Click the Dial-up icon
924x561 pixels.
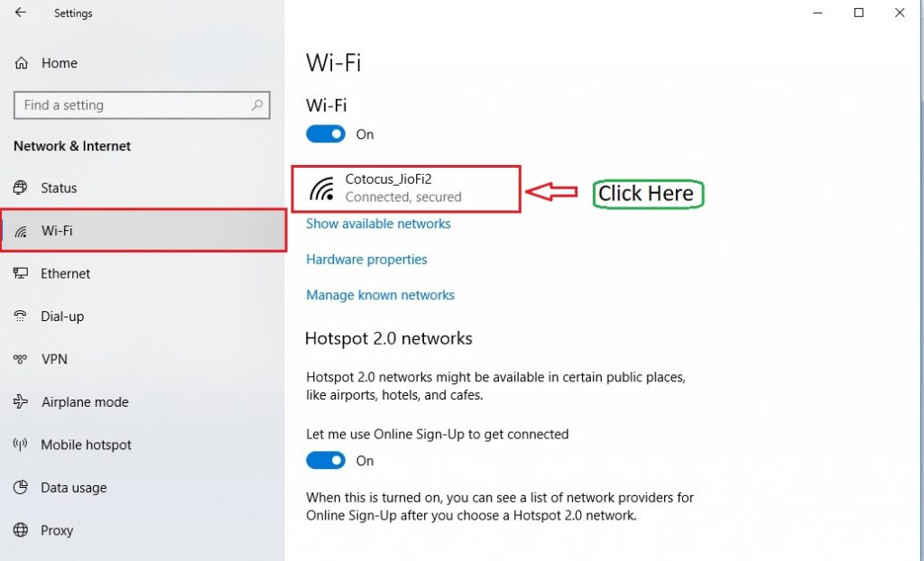point(21,317)
